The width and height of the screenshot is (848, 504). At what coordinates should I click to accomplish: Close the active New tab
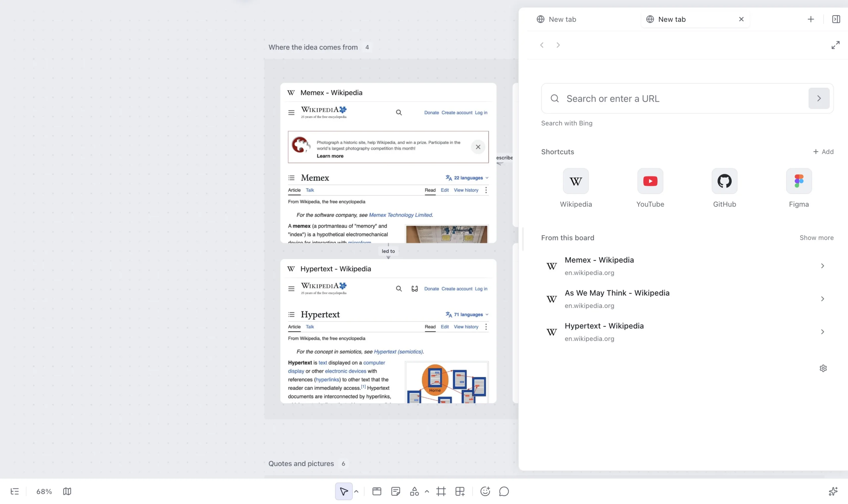click(741, 19)
